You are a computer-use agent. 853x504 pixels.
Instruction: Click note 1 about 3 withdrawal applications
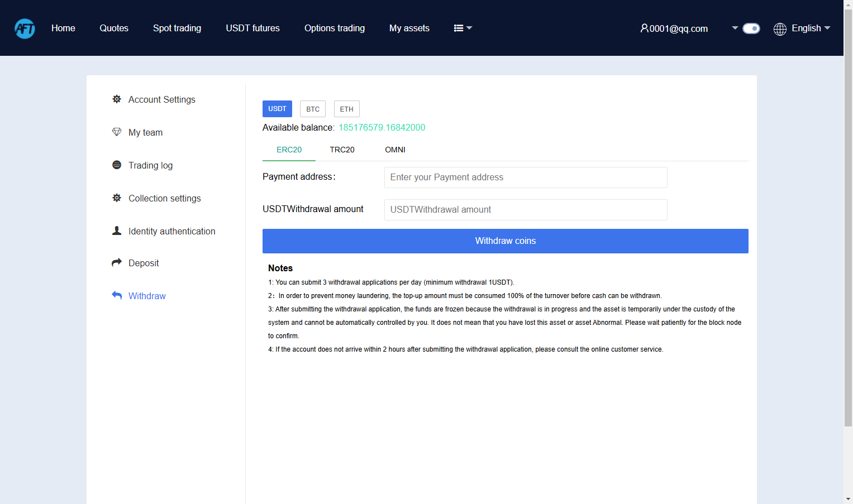coord(391,282)
